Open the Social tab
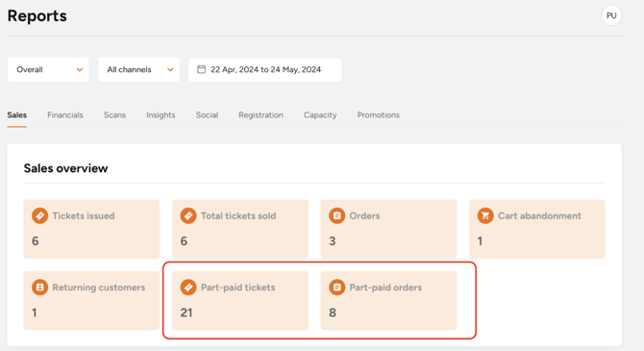Viewport: 644px width, 351px height. (207, 115)
